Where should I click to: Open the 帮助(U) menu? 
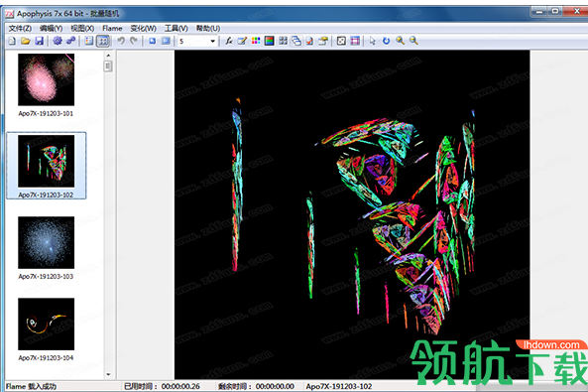208,28
